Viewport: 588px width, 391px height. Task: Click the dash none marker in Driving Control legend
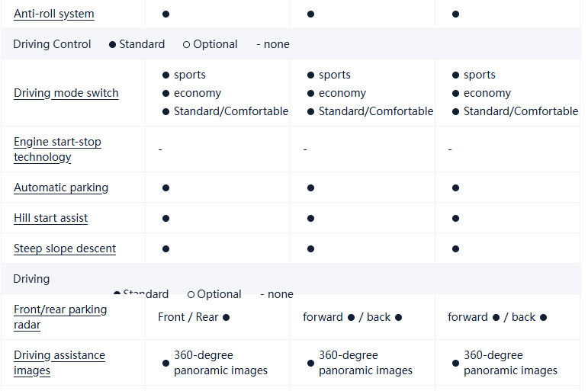(x=259, y=44)
